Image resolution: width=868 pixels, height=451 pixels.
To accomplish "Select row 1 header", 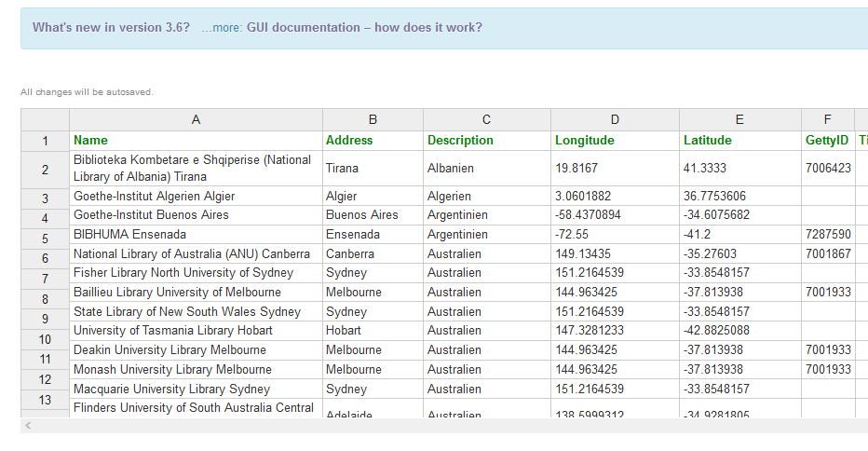I will 45,142.
